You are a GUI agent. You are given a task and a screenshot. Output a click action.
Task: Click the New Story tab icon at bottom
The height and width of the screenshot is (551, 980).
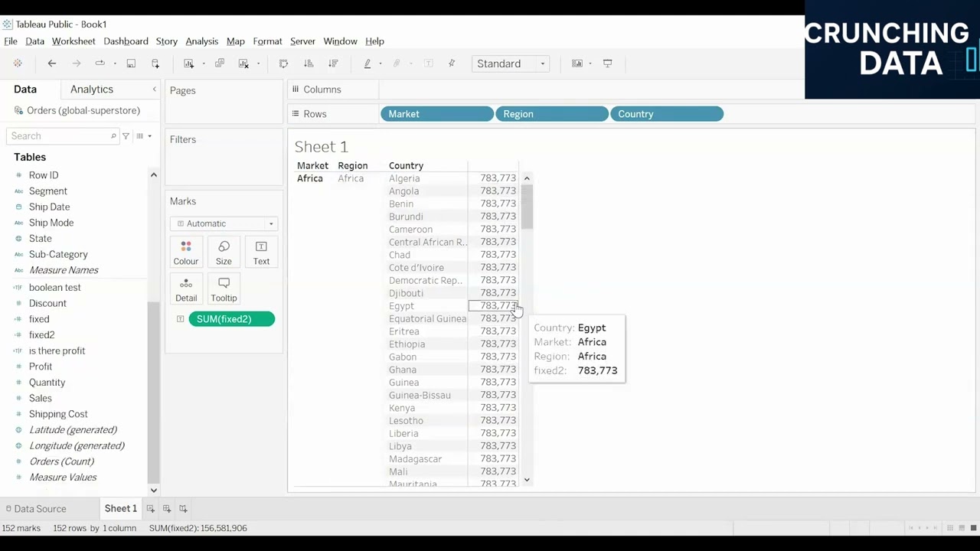pos(183,508)
